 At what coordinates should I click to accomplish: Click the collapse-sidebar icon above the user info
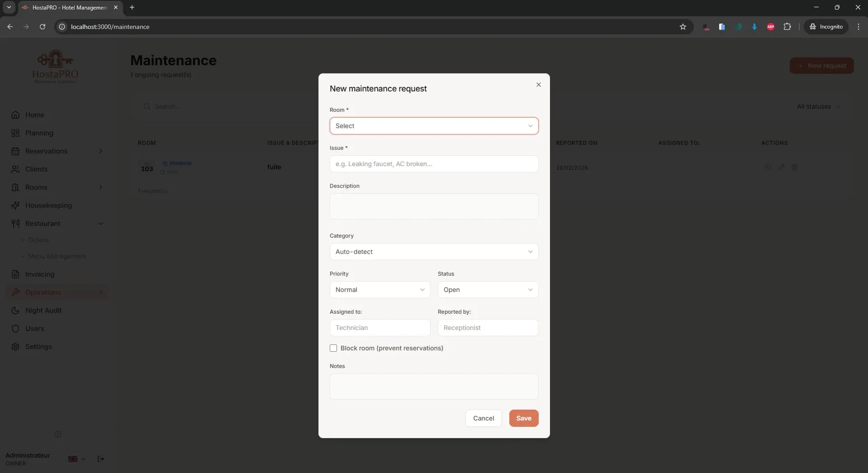pos(58,434)
